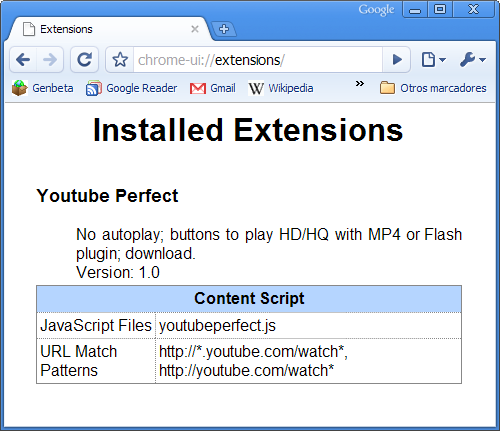The image size is (500, 431).
Task: Click the address bar showing chrome-ui://extensions/
Action: 257,60
